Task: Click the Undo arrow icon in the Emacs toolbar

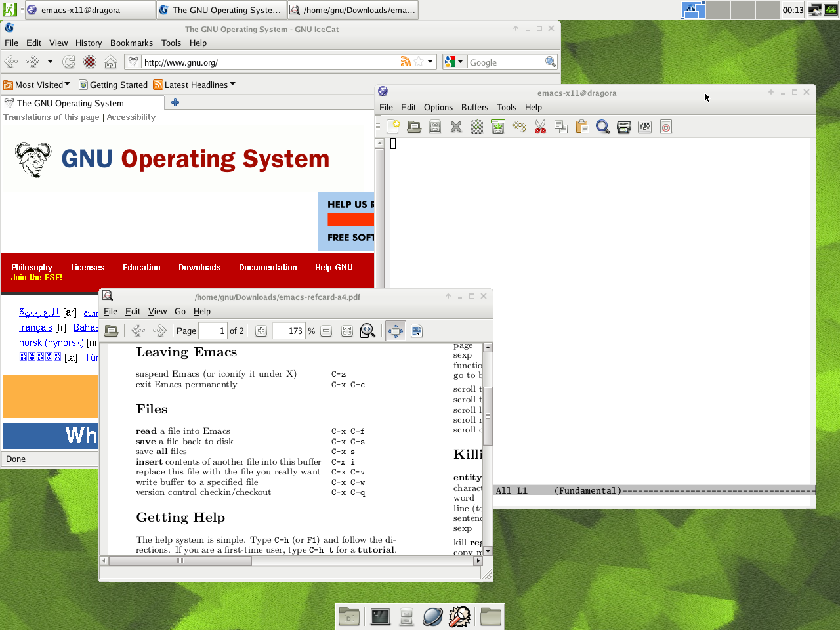Action: [519, 127]
